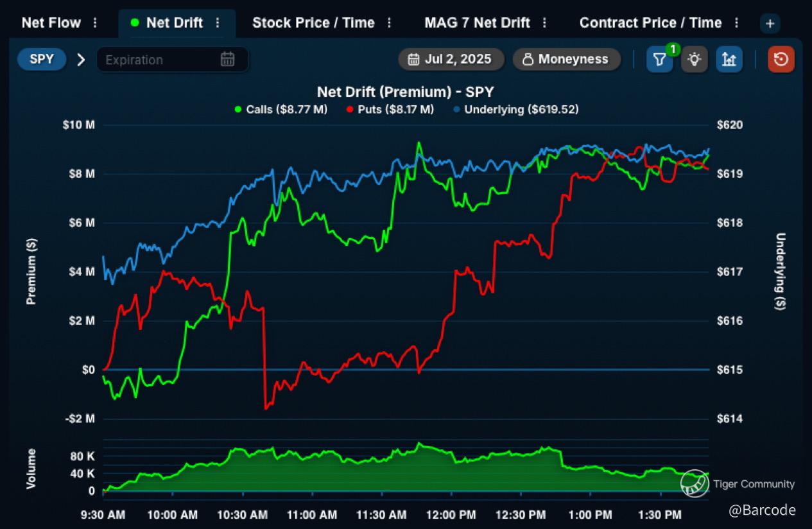Click the chart title Net Drift (Premium) - SPY

point(405,92)
